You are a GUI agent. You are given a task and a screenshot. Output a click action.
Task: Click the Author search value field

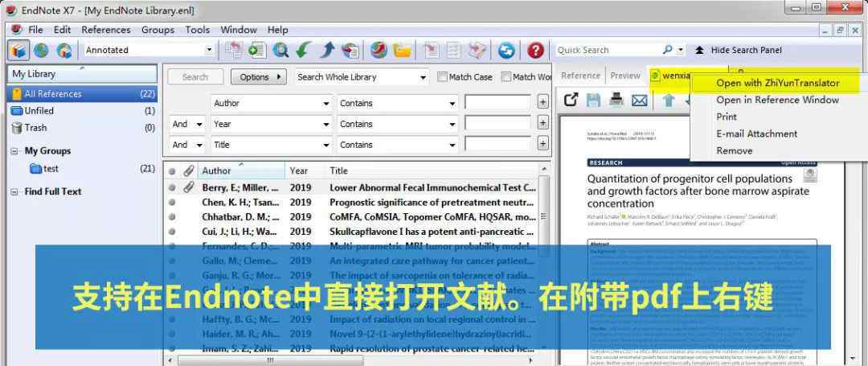point(497,102)
